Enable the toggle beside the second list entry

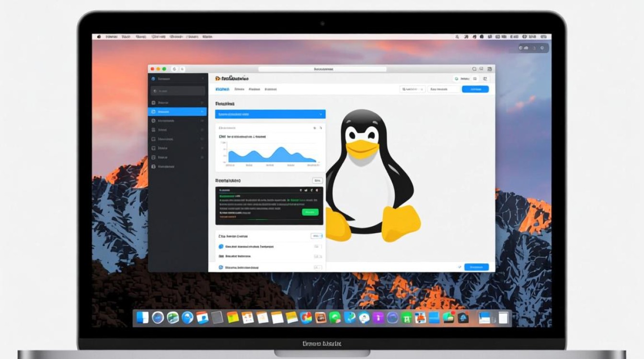click(x=318, y=256)
